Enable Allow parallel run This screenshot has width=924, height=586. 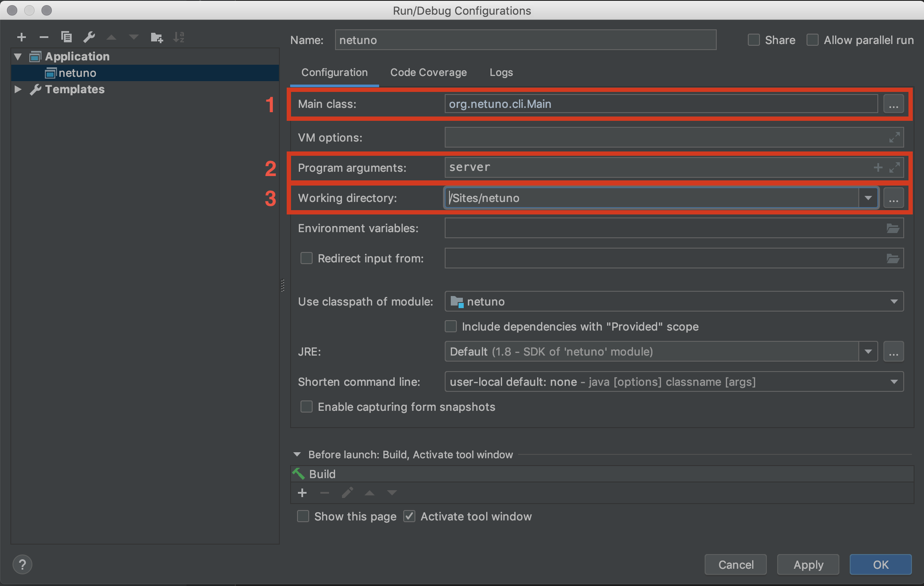point(813,40)
